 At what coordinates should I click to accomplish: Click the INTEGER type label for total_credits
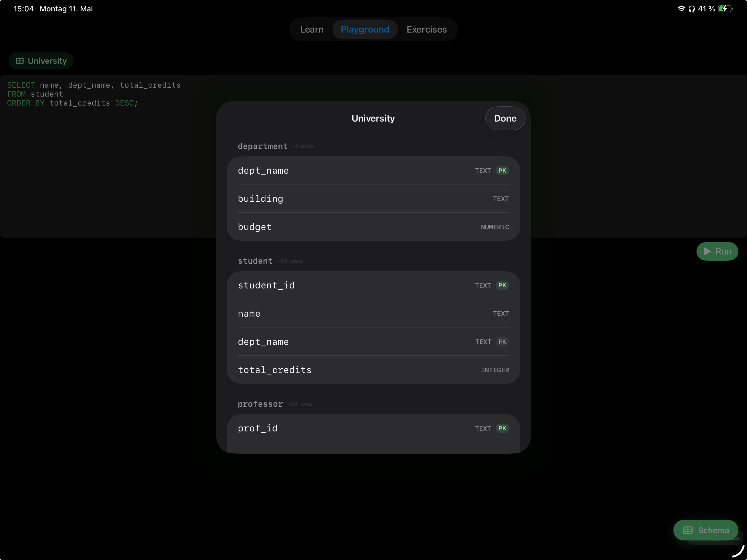pos(495,370)
